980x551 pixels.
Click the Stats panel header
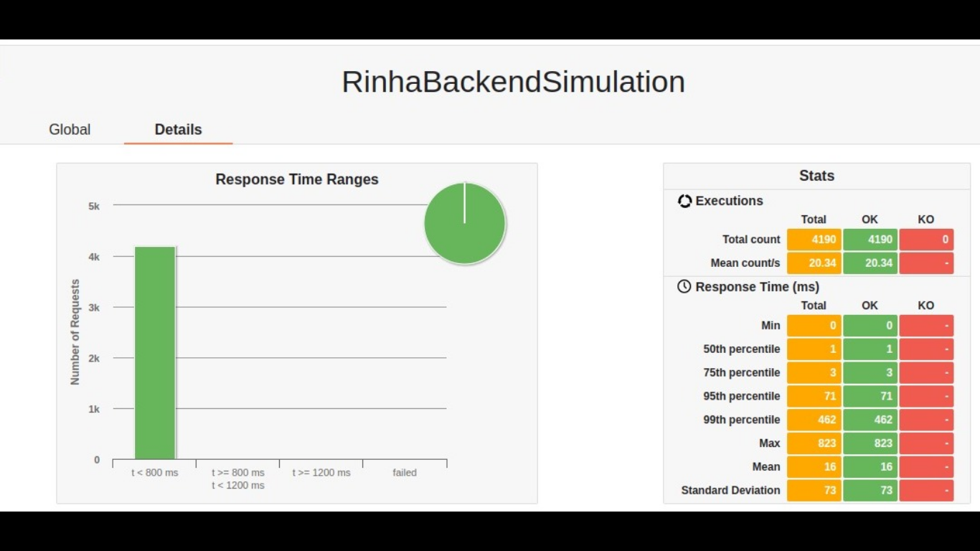(x=816, y=176)
